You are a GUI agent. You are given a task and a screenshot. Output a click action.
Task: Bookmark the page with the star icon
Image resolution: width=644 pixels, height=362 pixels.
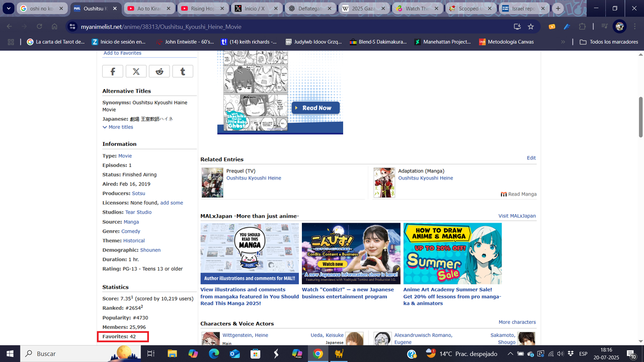[530, 27]
